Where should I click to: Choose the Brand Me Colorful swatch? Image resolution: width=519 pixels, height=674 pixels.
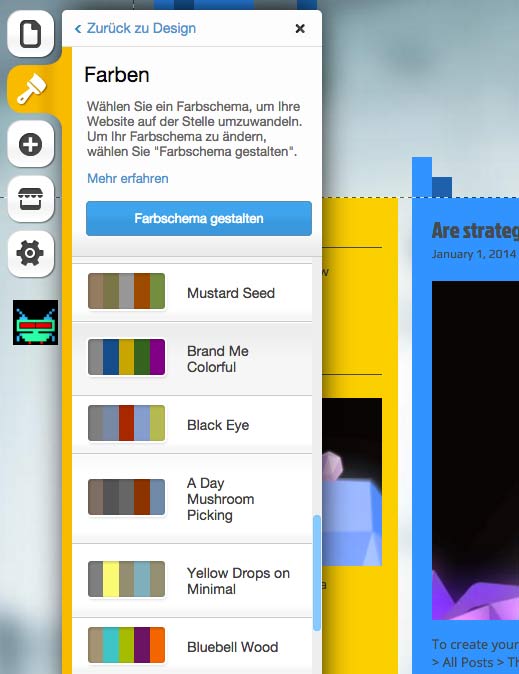point(192,358)
